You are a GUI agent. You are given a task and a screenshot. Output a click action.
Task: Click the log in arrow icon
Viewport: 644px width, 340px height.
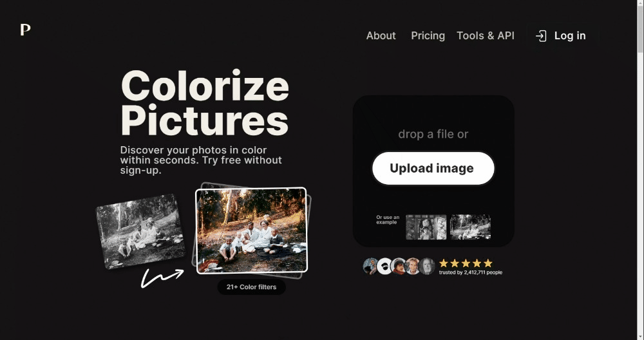pyautogui.click(x=541, y=35)
